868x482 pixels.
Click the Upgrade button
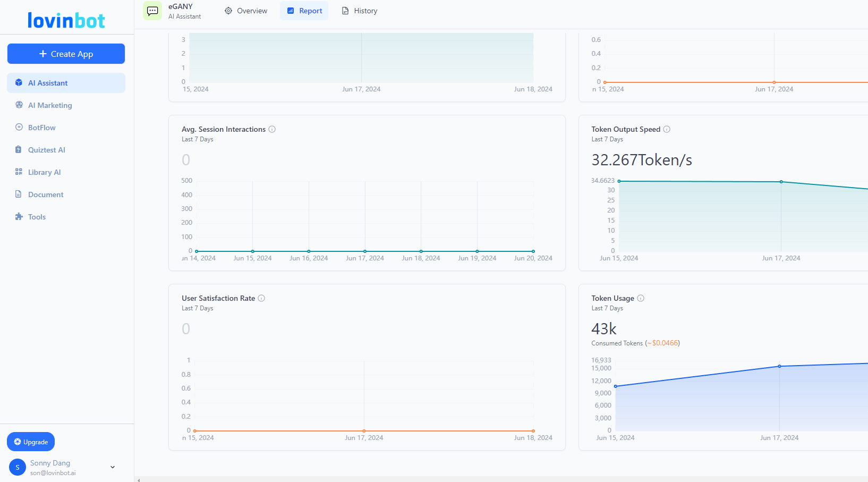pos(31,442)
